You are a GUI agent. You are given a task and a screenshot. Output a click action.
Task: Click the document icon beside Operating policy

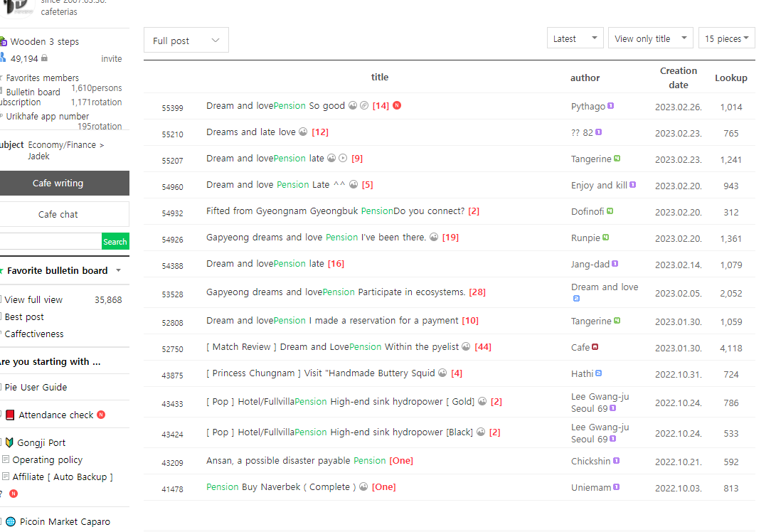coord(6,459)
